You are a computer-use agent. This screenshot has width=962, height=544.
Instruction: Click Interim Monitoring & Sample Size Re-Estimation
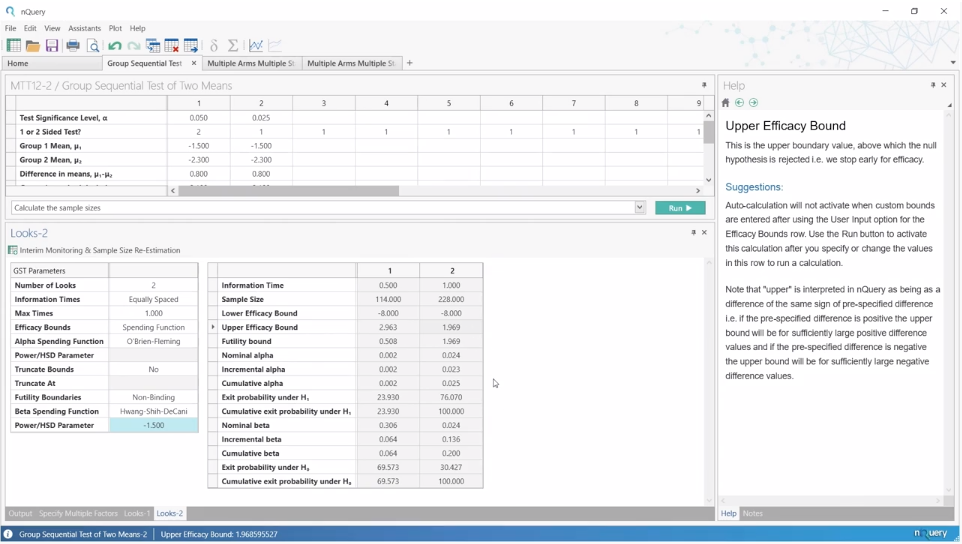(x=99, y=251)
